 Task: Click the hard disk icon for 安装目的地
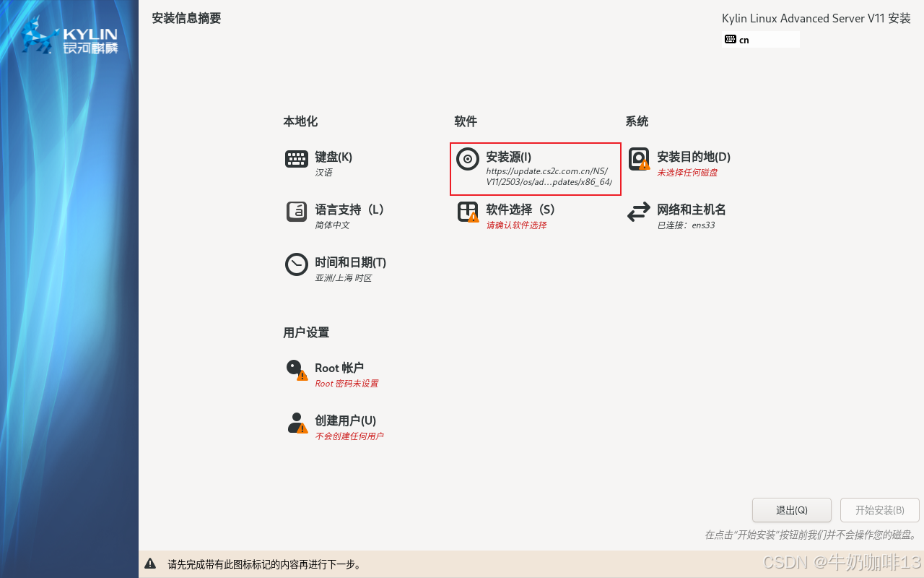pyautogui.click(x=639, y=159)
